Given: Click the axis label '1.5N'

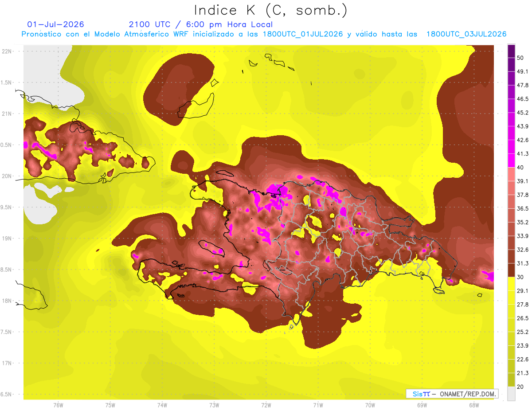Looking at the screenshot, I should click(x=7, y=82).
